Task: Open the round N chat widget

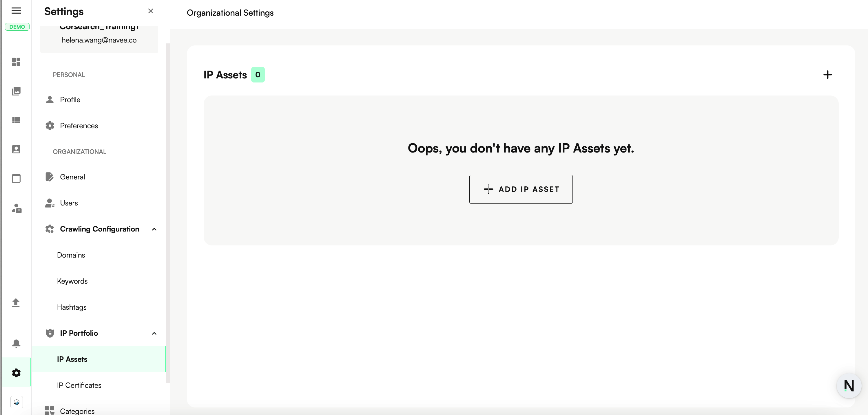Action: point(849,385)
